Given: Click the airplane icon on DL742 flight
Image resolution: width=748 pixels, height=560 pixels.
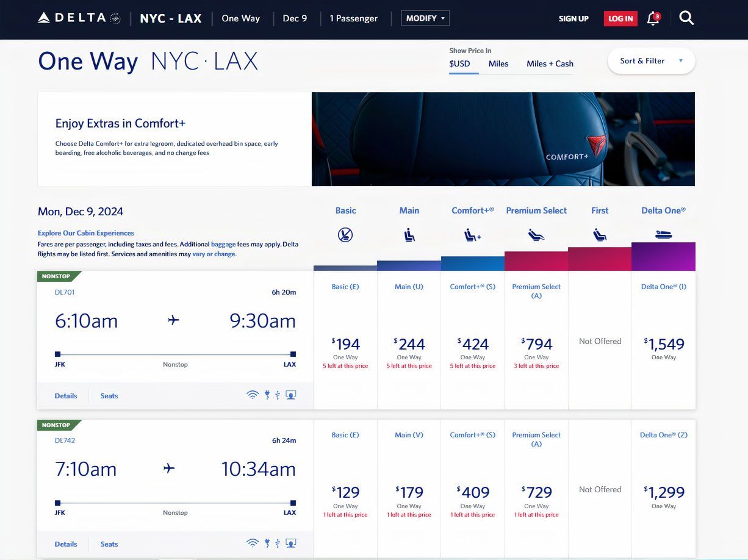Looking at the screenshot, I should (169, 468).
